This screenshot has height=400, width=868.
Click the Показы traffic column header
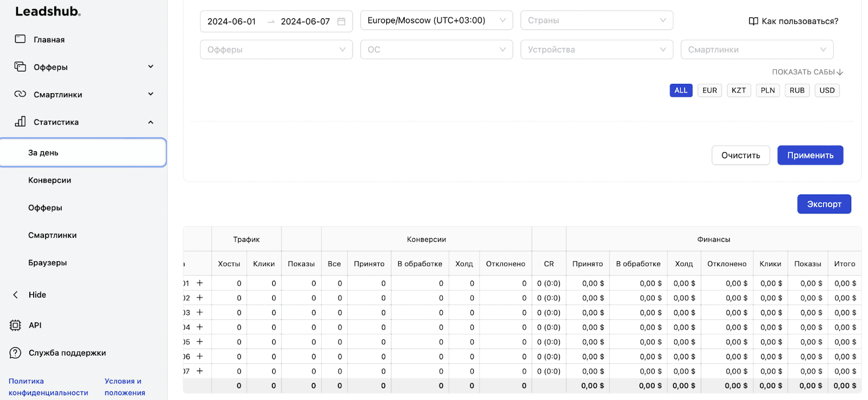301,263
